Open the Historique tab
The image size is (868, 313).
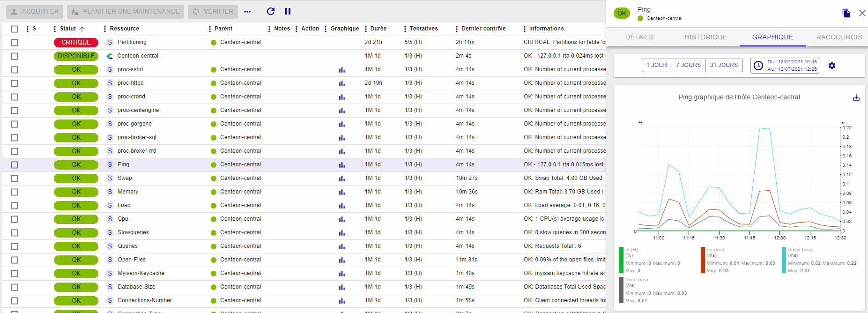click(705, 37)
